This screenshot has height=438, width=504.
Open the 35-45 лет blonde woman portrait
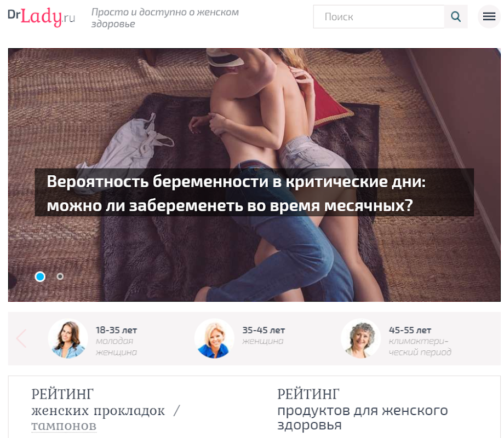(x=214, y=338)
